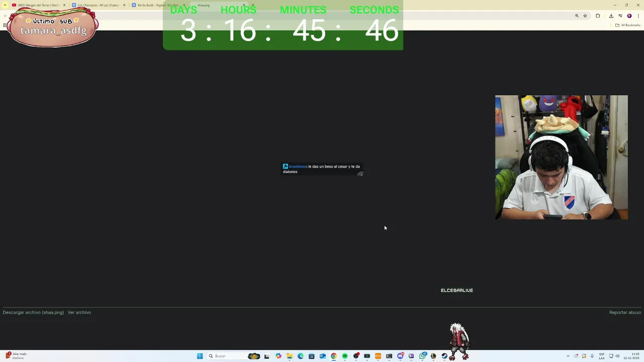This screenshot has width=644, height=362.
Task: Open the Xbox app in the taskbar
Action: pos(367,356)
